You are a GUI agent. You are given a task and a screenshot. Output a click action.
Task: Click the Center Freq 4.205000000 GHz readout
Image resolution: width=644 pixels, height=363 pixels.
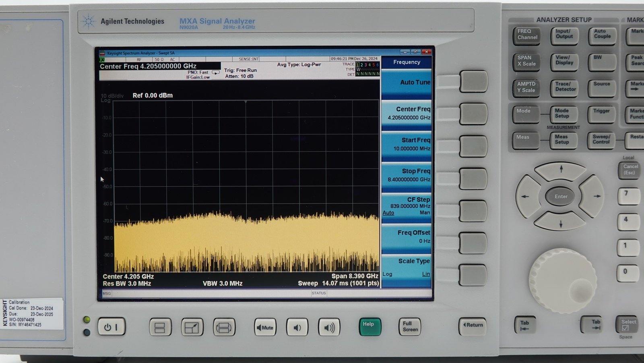pyautogui.click(x=148, y=66)
